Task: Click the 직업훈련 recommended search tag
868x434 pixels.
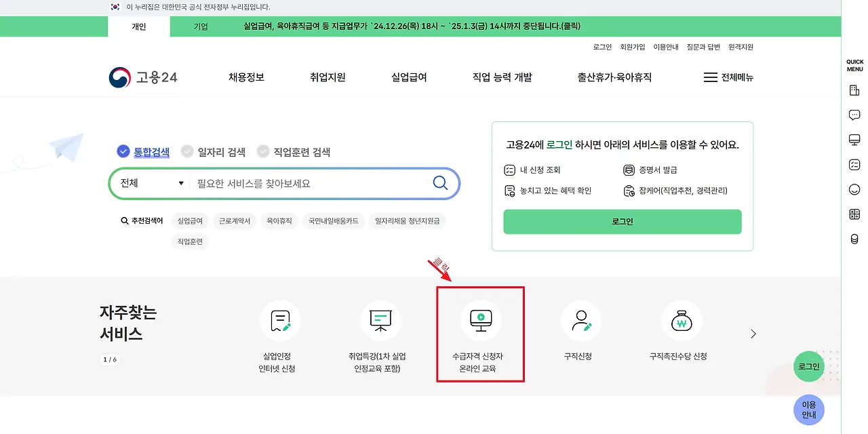Action: (190, 241)
